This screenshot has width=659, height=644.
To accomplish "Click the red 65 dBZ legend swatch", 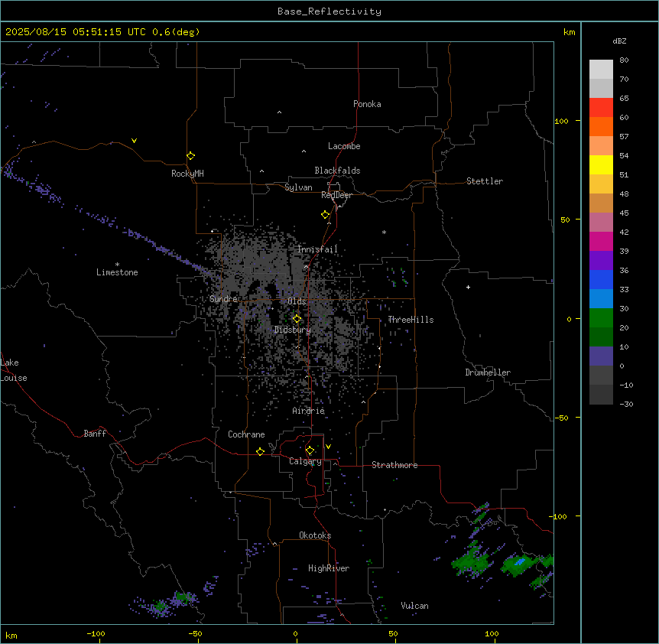I will pyautogui.click(x=601, y=107).
